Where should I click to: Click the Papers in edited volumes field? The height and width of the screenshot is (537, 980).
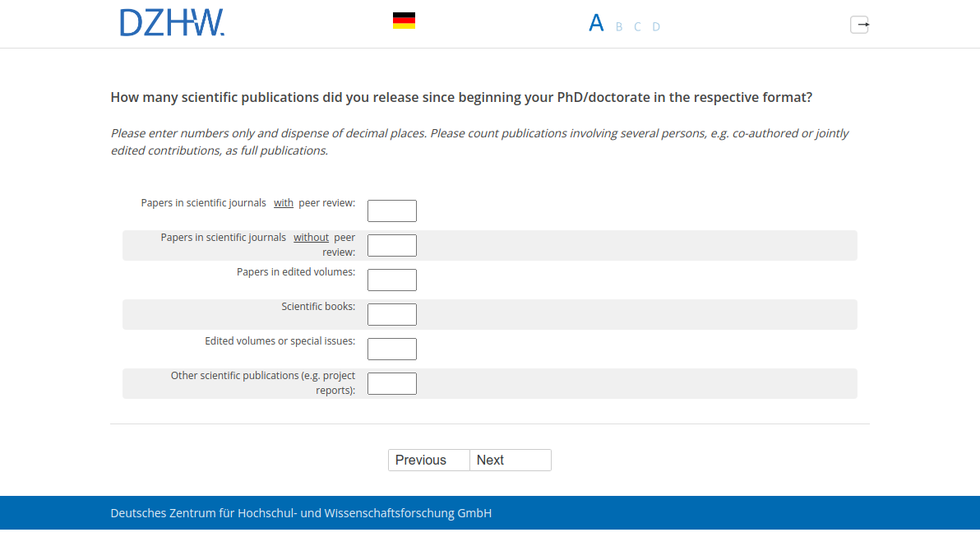pyautogui.click(x=392, y=280)
